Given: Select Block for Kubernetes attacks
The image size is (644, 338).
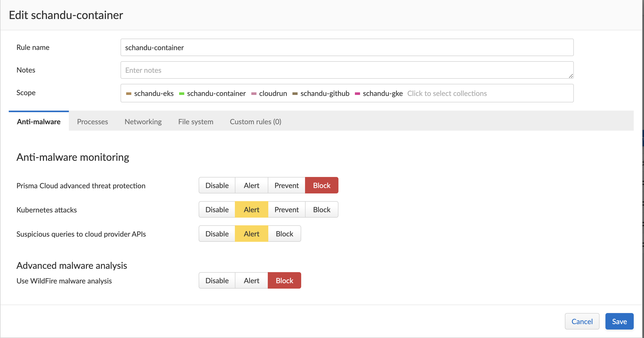Looking at the screenshot, I should point(321,209).
